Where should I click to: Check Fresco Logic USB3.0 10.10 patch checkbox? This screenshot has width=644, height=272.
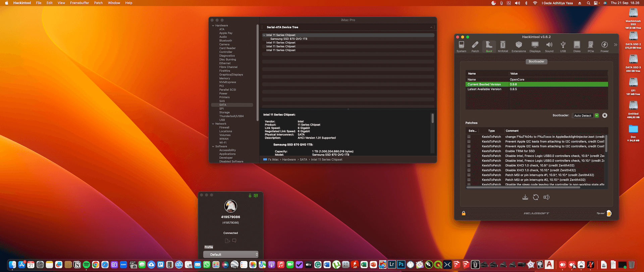(469, 161)
